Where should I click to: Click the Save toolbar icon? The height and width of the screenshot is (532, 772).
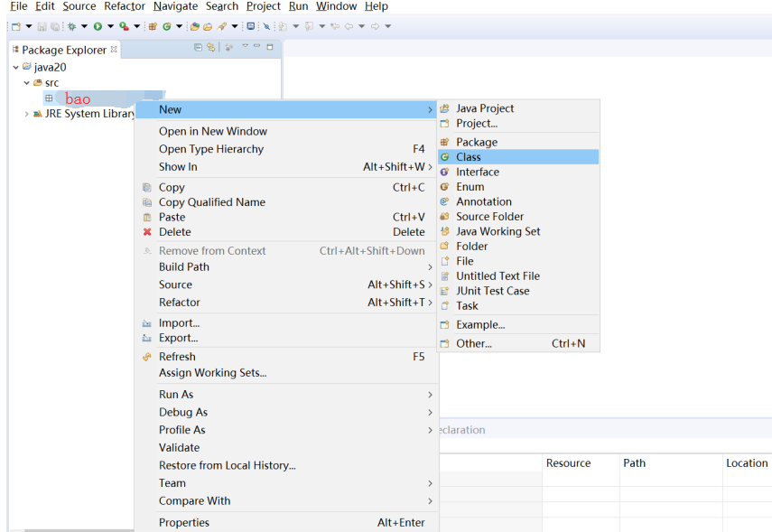click(42, 26)
